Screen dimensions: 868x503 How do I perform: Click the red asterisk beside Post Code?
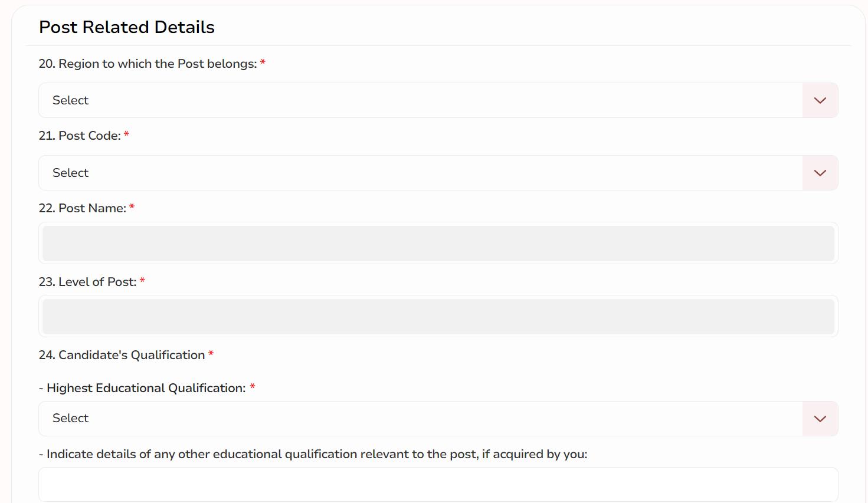pos(126,135)
